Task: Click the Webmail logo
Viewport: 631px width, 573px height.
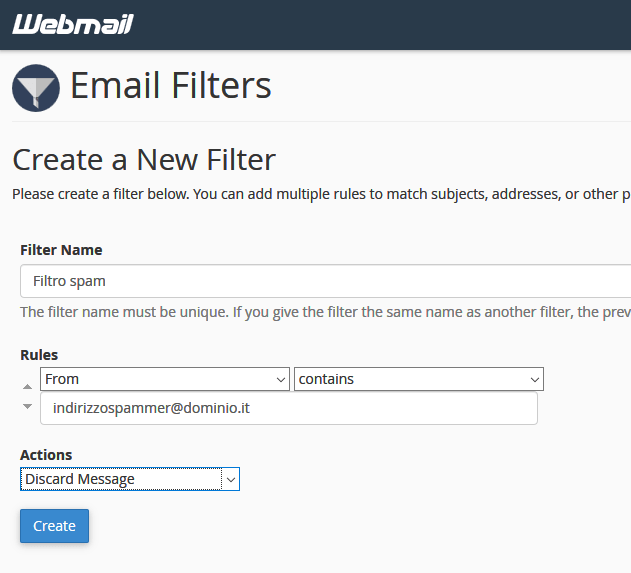Action: click(x=72, y=24)
